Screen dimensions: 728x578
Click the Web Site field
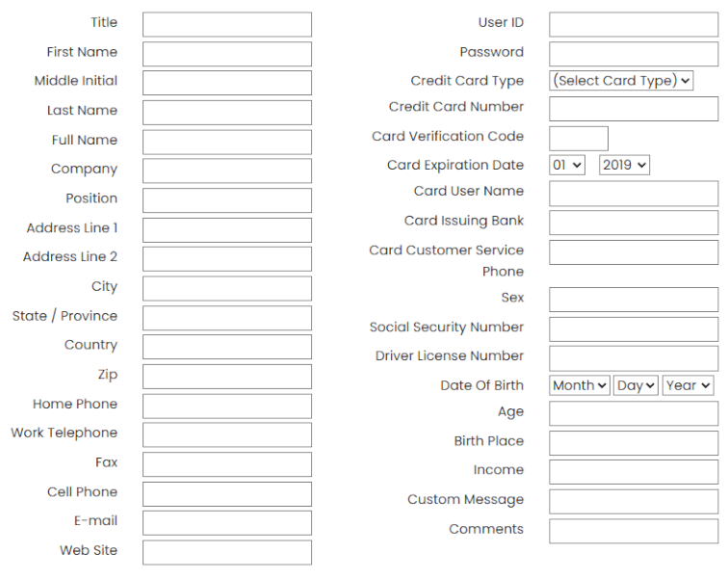pos(227,552)
